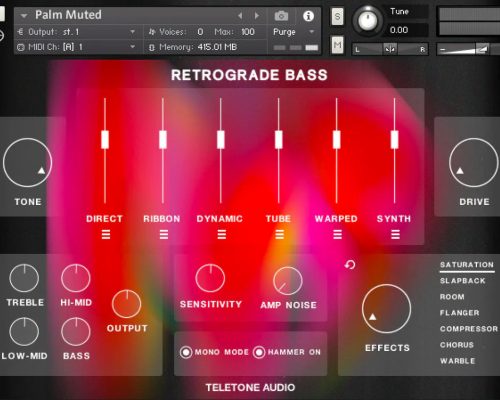Click the RIBBON fader handle
Screen dimensions: 500x400
(x=163, y=139)
